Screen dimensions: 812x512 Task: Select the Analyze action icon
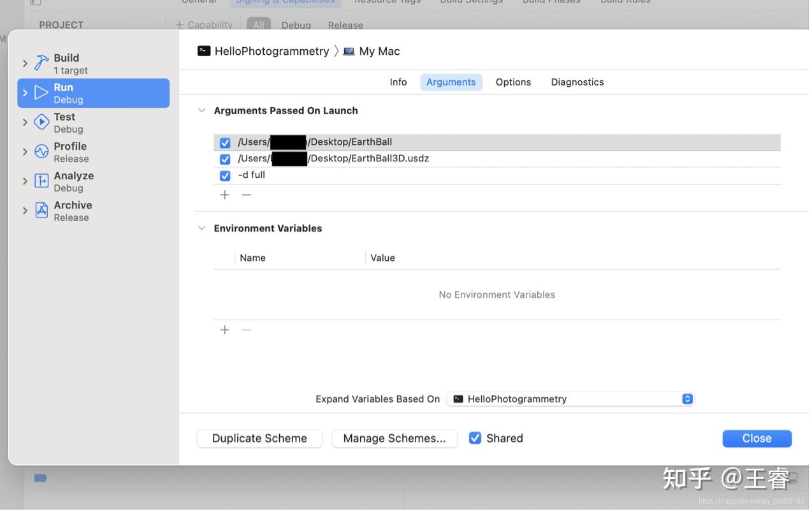[x=41, y=180]
